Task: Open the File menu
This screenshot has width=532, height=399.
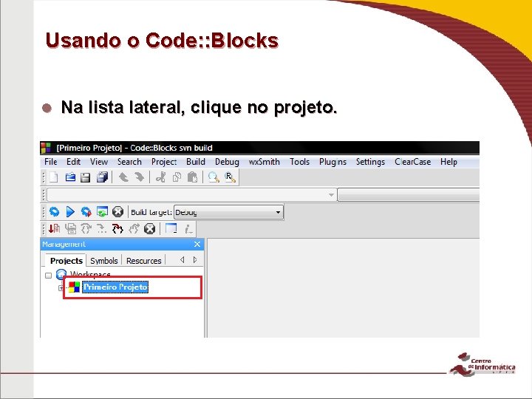Action: (x=51, y=162)
